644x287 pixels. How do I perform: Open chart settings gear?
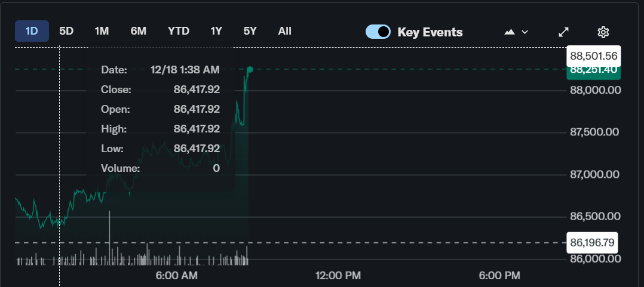point(603,32)
